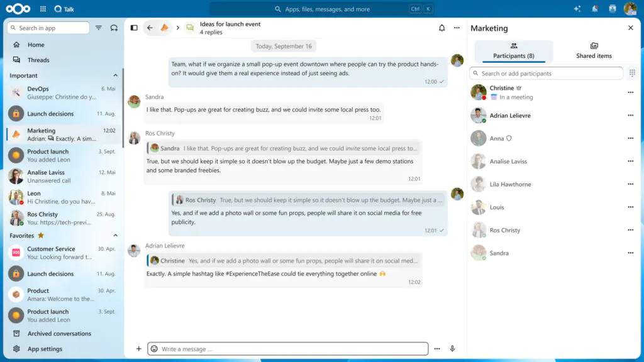Image resolution: width=644 pixels, height=362 pixels.
Task: Select the Marketing conversation in list
Action: (x=64, y=134)
